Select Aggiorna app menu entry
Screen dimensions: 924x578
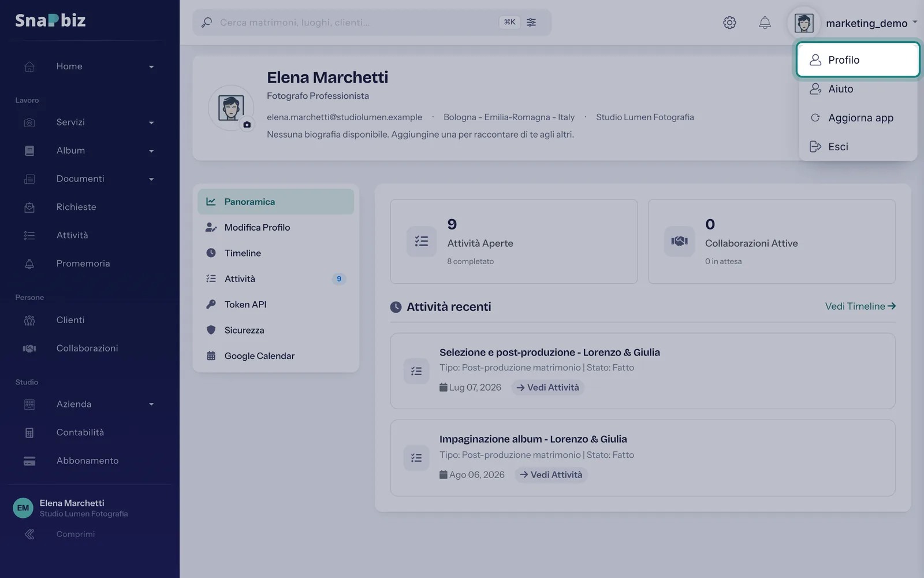(858, 117)
